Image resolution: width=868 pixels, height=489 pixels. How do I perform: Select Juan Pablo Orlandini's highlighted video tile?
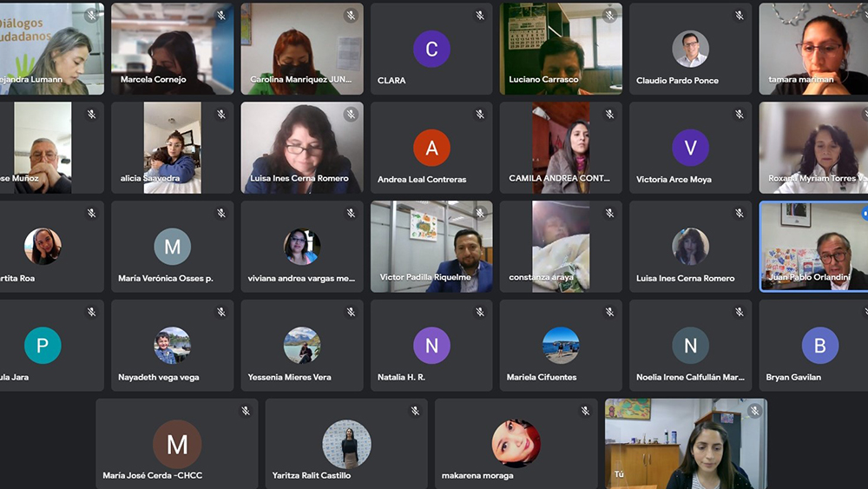coord(812,246)
